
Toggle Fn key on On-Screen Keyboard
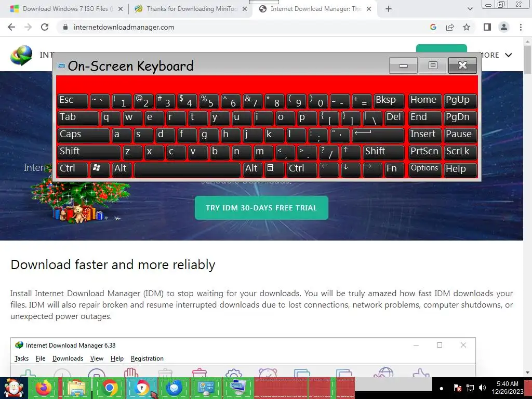[395, 169]
